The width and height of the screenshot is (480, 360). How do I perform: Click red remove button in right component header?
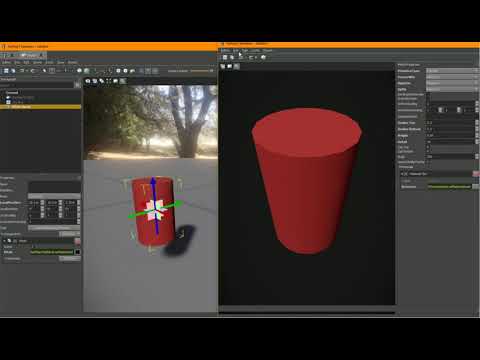point(476,174)
